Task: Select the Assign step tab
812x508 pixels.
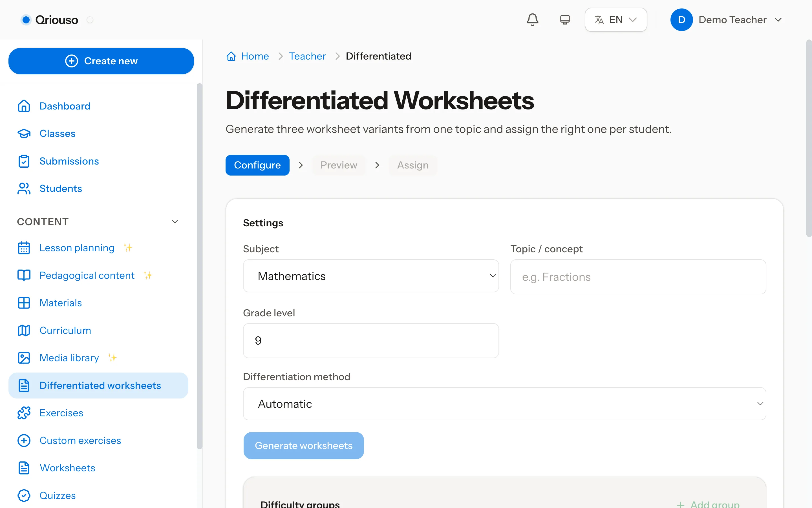Action: [413, 165]
